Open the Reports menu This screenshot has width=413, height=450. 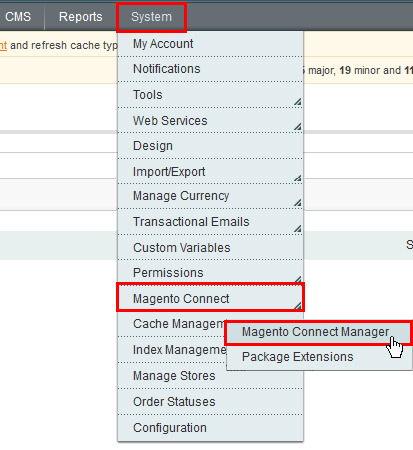click(80, 17)
